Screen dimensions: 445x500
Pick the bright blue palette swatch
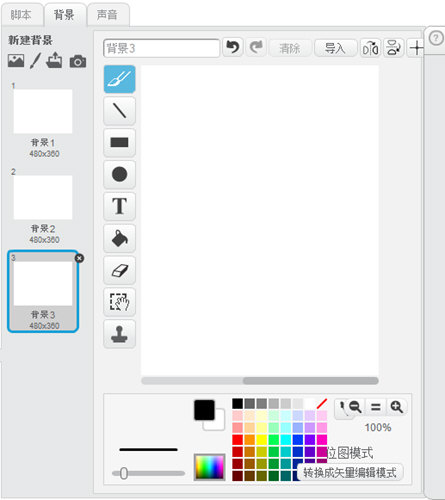coord(298,440)
